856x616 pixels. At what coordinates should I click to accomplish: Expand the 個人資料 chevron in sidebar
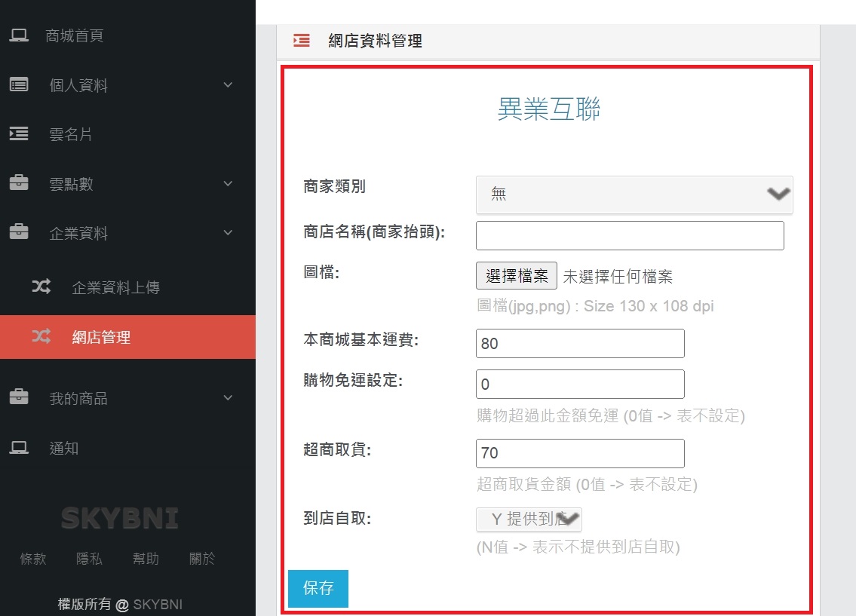pos(229,85)
